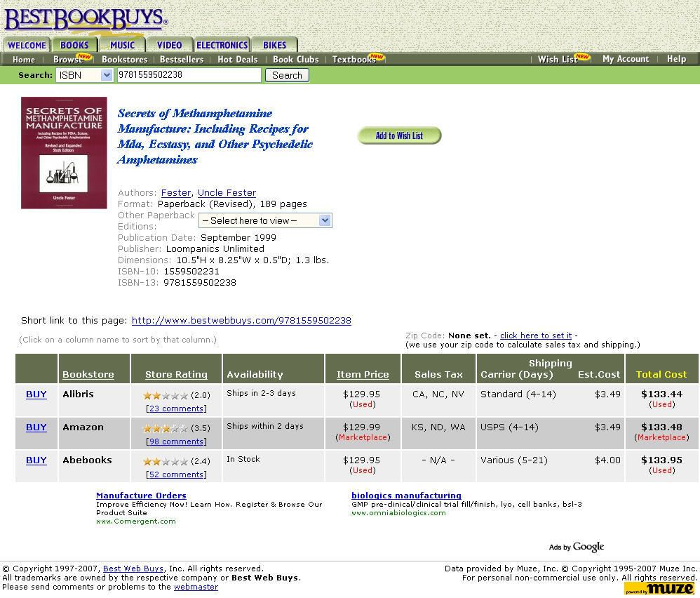Viewport: 700px width, 598px height.
Task: Open Best Web Buys footer link
Action: (133, 569)
